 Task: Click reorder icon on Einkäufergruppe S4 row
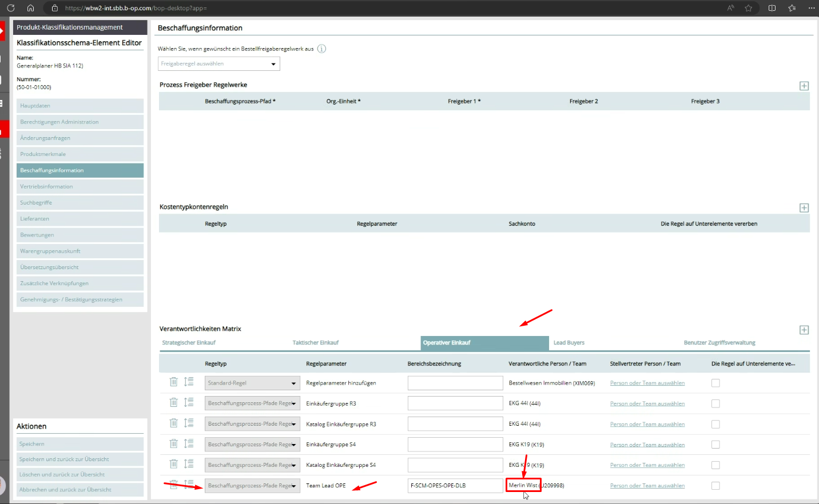(189, 444)
